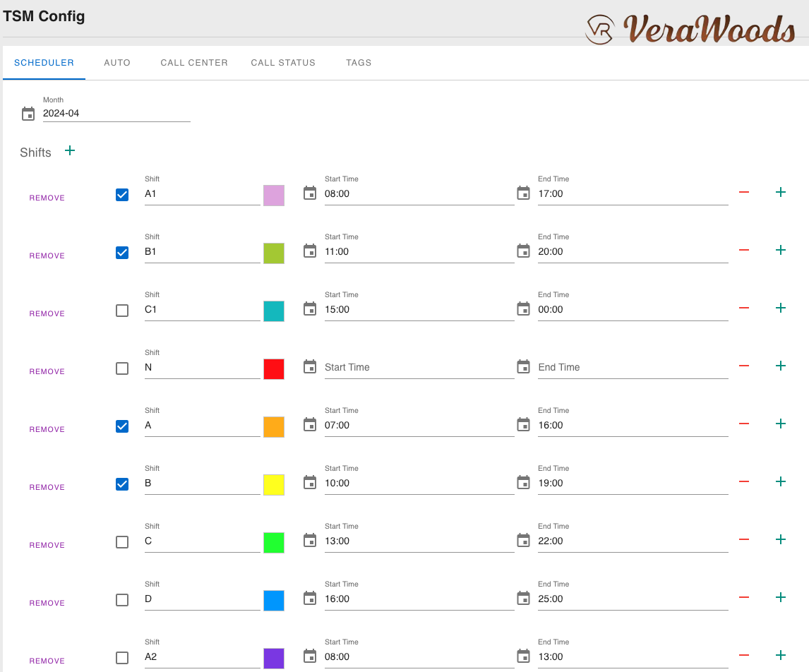Image resolution: width=809 pixels, height=672 pixels.
Task: Click the red minus icon on shift D row
Action: pos(743,598)
